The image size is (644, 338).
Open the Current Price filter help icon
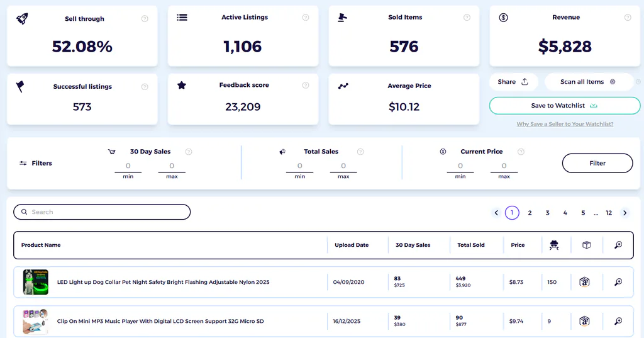[521, 152]
